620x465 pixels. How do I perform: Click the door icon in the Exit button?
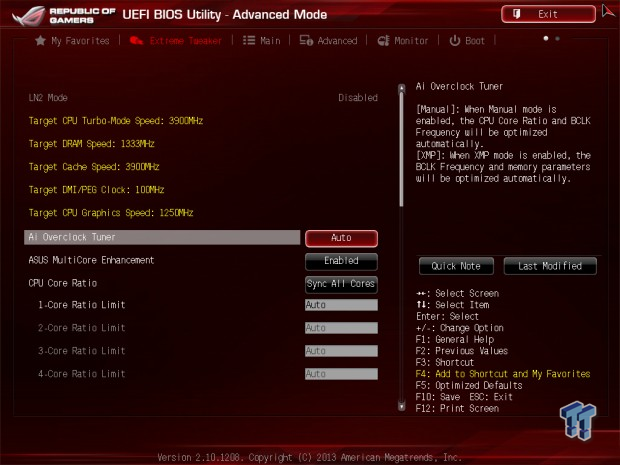click(516, 14)
